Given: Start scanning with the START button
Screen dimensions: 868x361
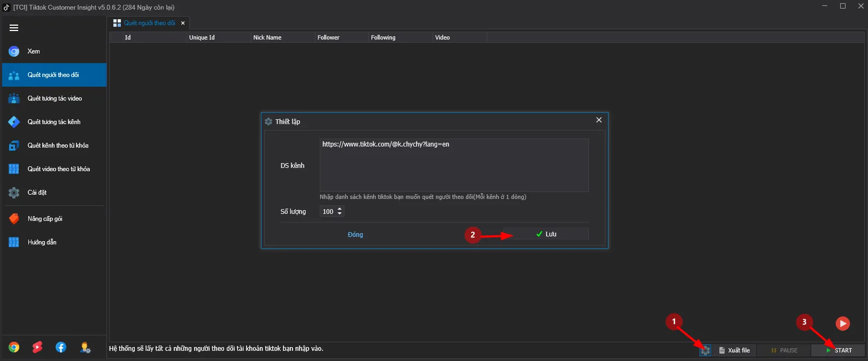Looking at the screenshot, I should 838,350.
